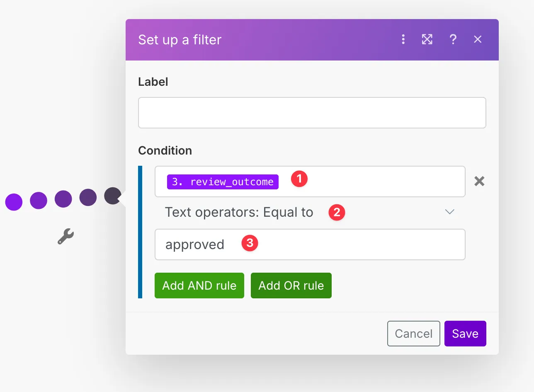Cancel the filter setup
The image size is (534, 392).
413,334
